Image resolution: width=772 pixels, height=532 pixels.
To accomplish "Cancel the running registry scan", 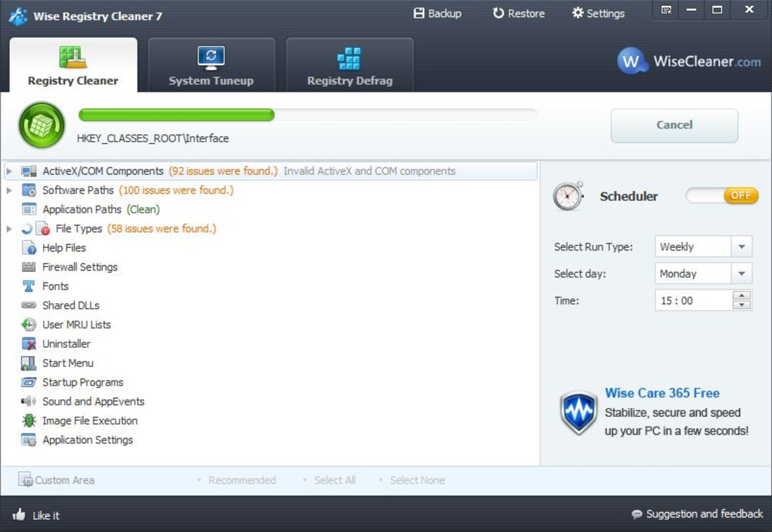I will tap(674, 125).
